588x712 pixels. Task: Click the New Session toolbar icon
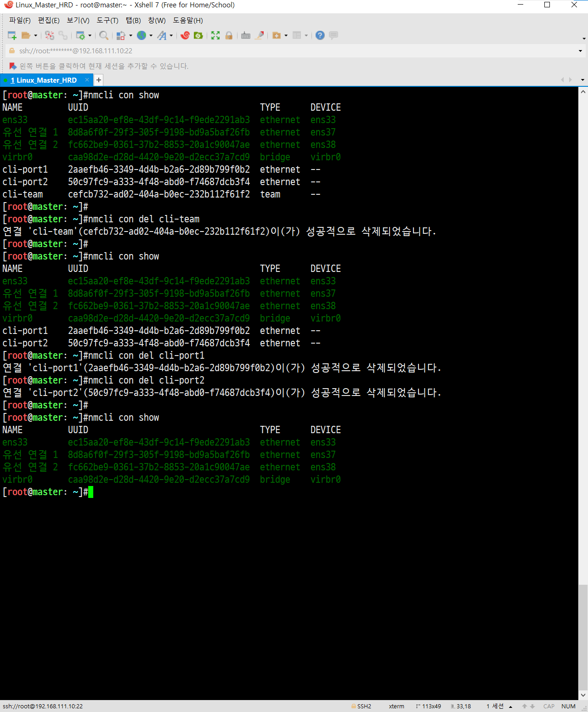click(x=12, y=35)
